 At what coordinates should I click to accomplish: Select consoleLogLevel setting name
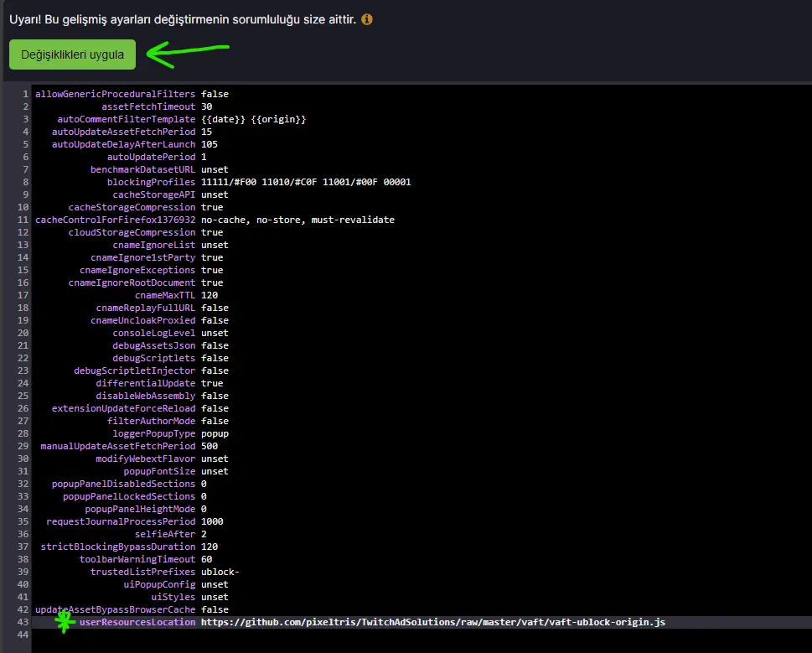(154, 333)
